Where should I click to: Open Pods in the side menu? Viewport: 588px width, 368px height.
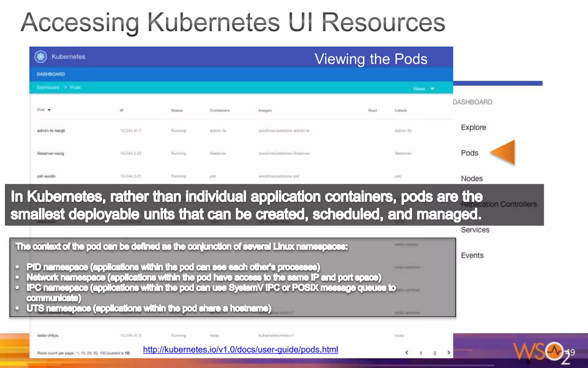tap(469, 153)
